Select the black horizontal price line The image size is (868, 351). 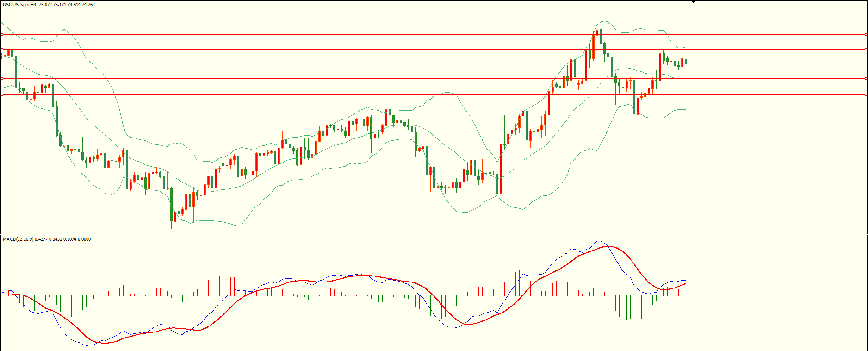434,64
